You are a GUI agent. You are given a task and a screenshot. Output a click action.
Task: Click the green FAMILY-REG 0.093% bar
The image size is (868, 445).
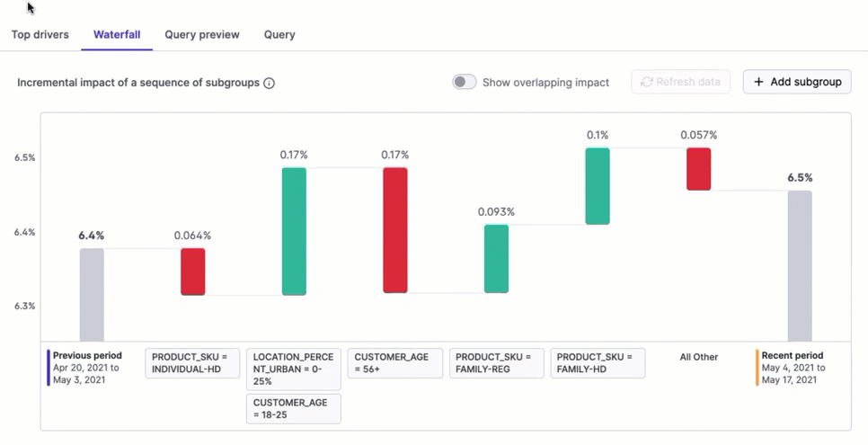click(x=496, y=259)
